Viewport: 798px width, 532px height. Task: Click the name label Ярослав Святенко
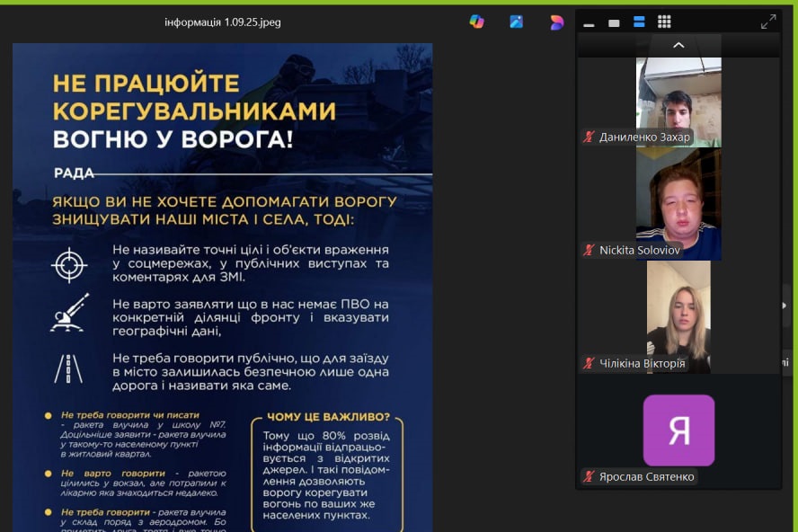(646, 476)
